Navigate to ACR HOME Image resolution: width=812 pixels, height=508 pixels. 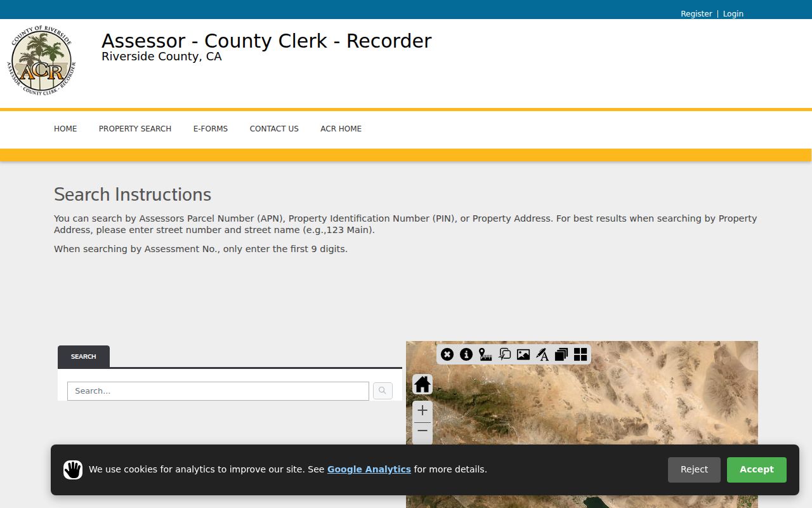coord(341,129)
